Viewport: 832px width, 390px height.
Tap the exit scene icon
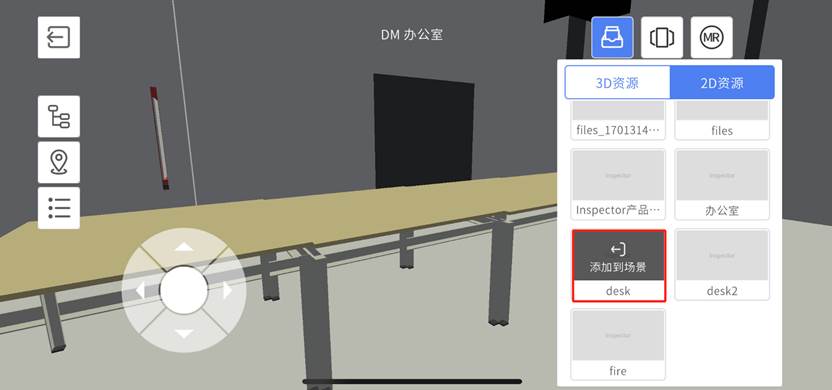[59, 37]
